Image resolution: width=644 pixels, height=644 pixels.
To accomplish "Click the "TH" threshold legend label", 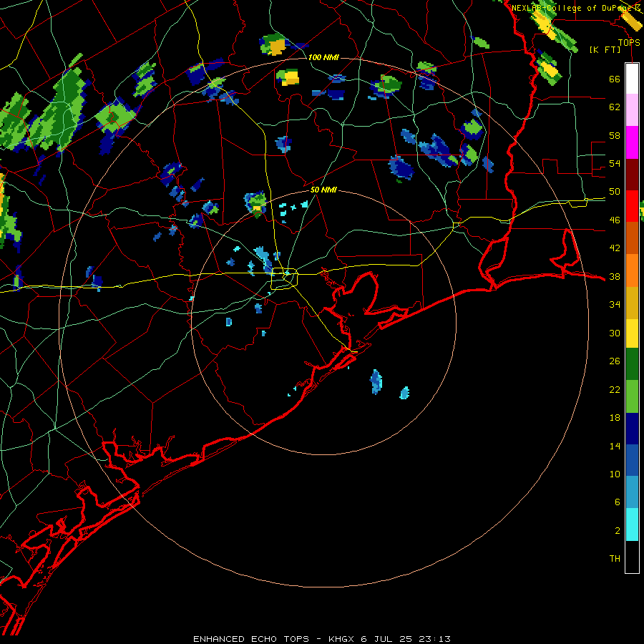I will click(615, 559).
